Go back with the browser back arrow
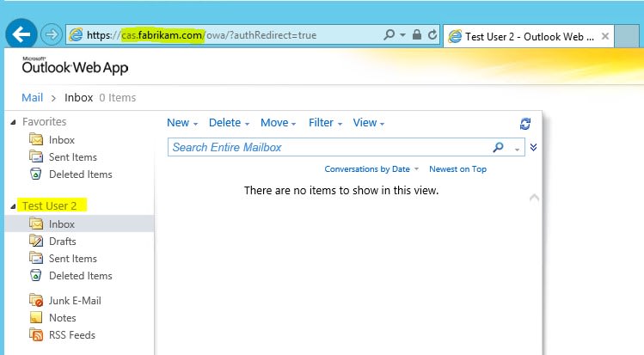The width and height of the screenshot is (644, 355). click(21, 34)
